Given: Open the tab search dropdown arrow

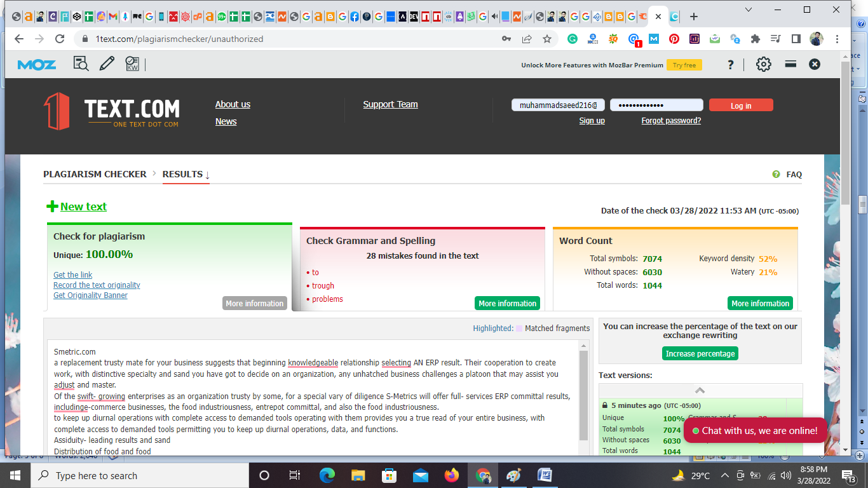Looking at the screenshot, I should point(749,10).
